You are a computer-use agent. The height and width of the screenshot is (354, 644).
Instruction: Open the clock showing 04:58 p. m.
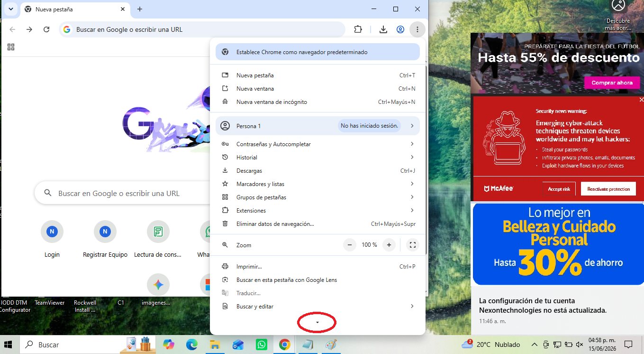(602, 345)
